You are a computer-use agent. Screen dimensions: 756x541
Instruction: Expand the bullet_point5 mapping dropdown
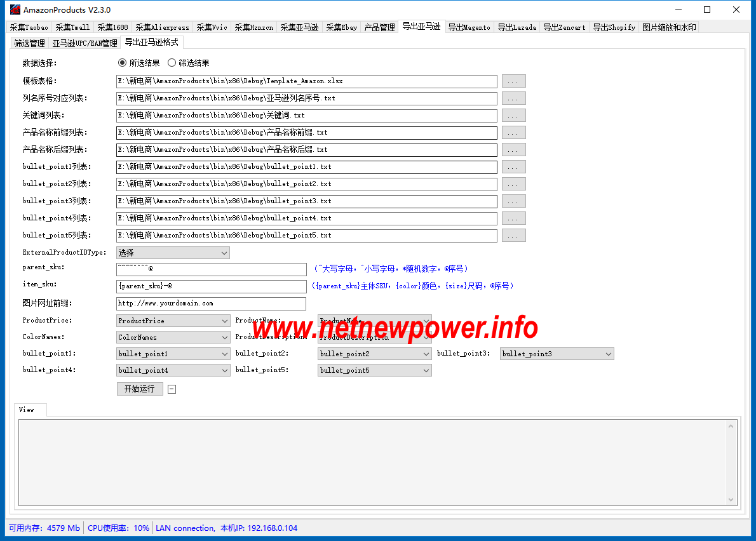click(375, 370)
